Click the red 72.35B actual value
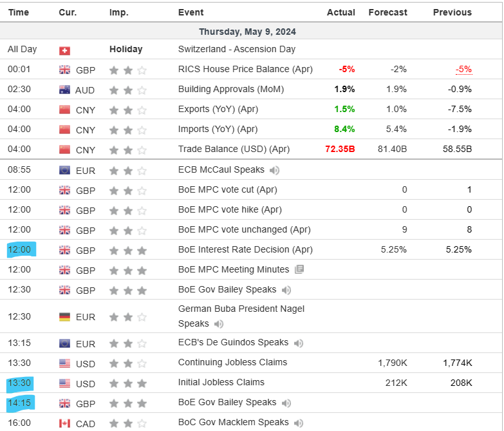The width and height of the screenshot is (504, 431). 340,149
